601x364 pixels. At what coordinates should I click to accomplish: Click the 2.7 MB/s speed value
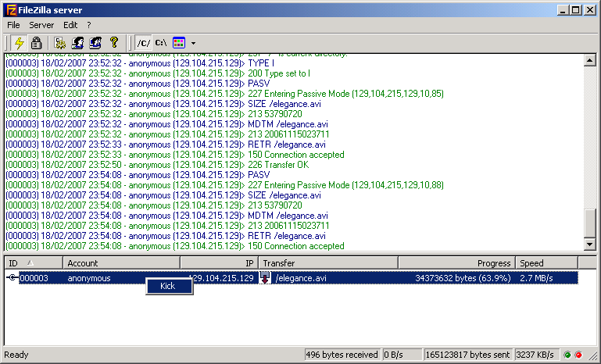click(536, 278)
